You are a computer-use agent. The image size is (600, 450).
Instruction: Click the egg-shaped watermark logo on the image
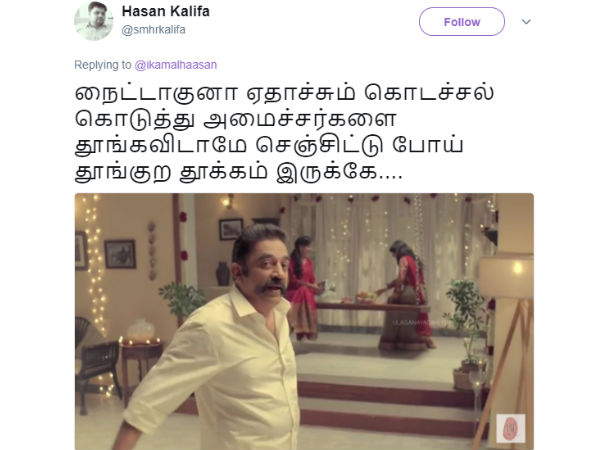click(x=510, y=427)
